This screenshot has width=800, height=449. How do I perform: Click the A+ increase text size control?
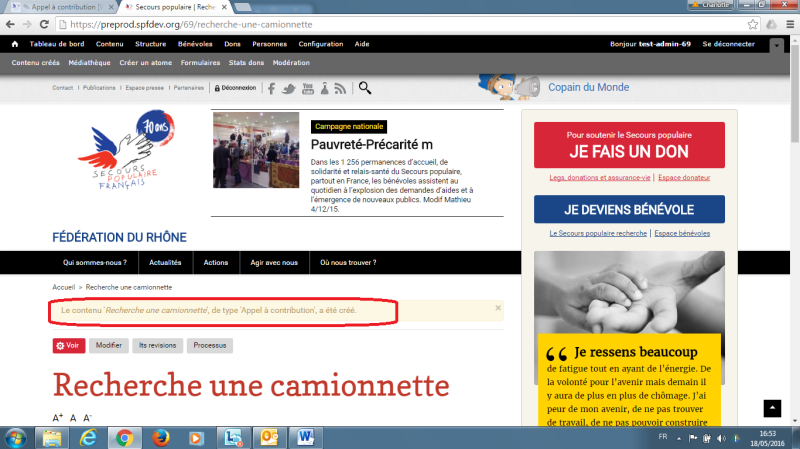coord(57,417)
